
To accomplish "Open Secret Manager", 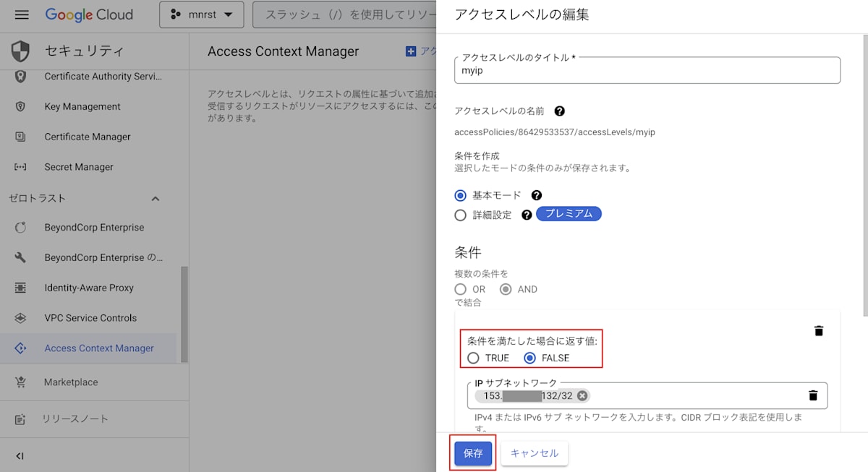I will point(79,167).
